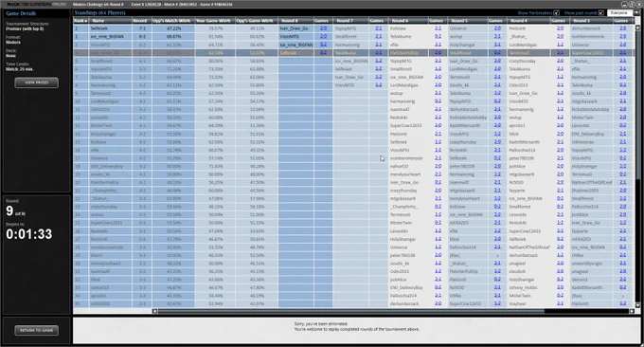Viewport: 644px width, 347px height.
Task: Open VizioMTG's Round 8 0-2 game link
Action: (323, 45)
